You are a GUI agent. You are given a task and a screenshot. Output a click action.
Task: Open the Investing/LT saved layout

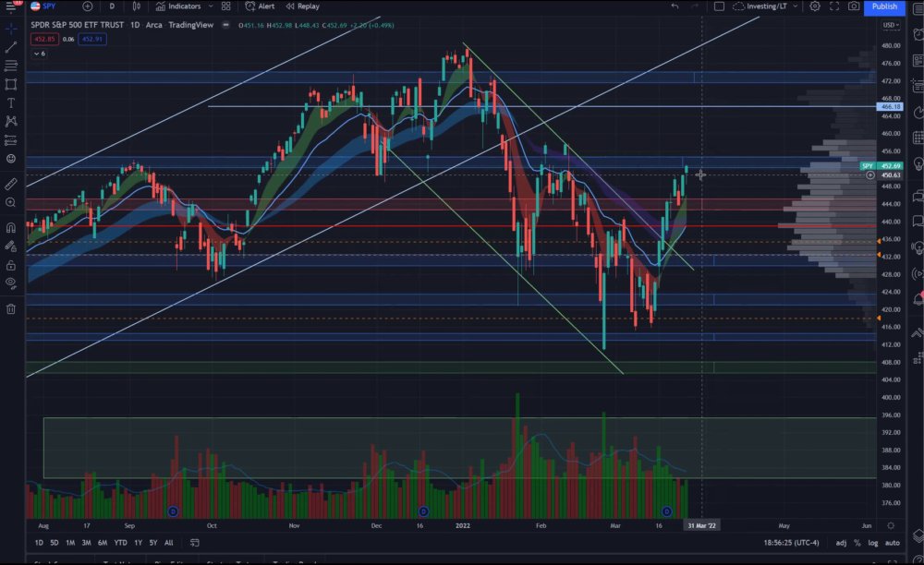[760, 6]
